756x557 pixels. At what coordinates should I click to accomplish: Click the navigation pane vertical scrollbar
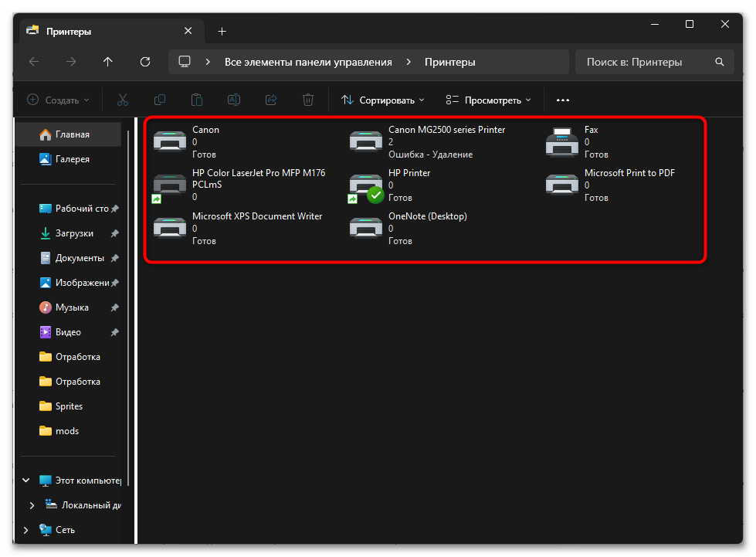(x=128, y=309)
